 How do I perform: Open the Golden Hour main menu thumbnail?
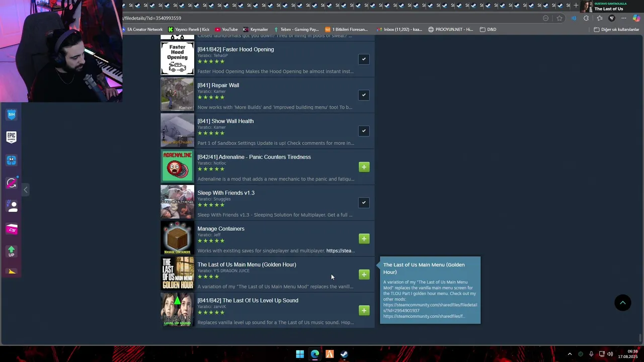[x=177, y=274]
